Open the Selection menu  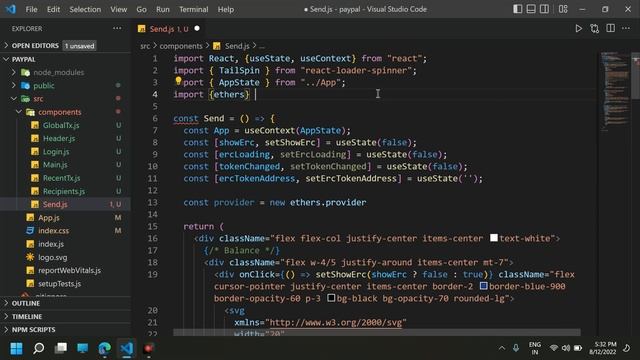click(85, 9)
